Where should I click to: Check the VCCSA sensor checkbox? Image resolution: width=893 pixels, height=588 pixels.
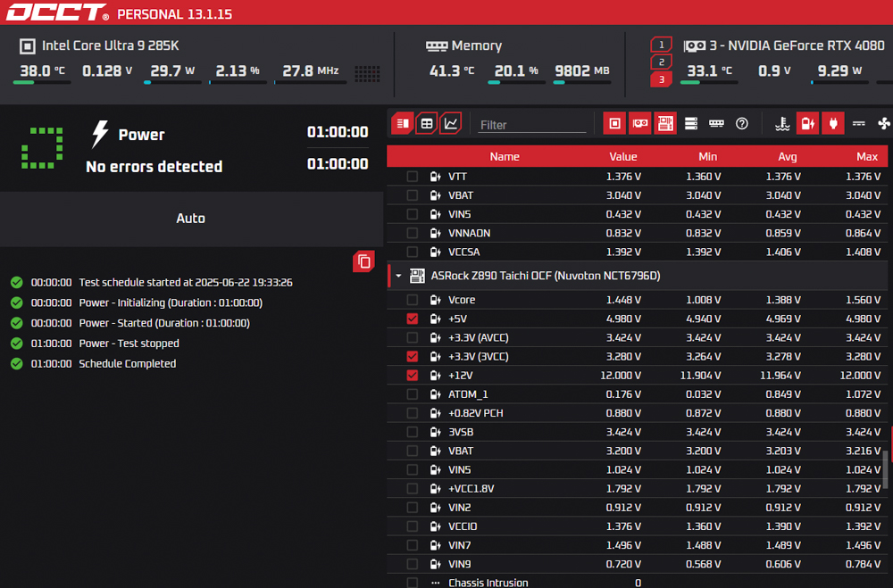pyautogui.click(x=413, y=252)
